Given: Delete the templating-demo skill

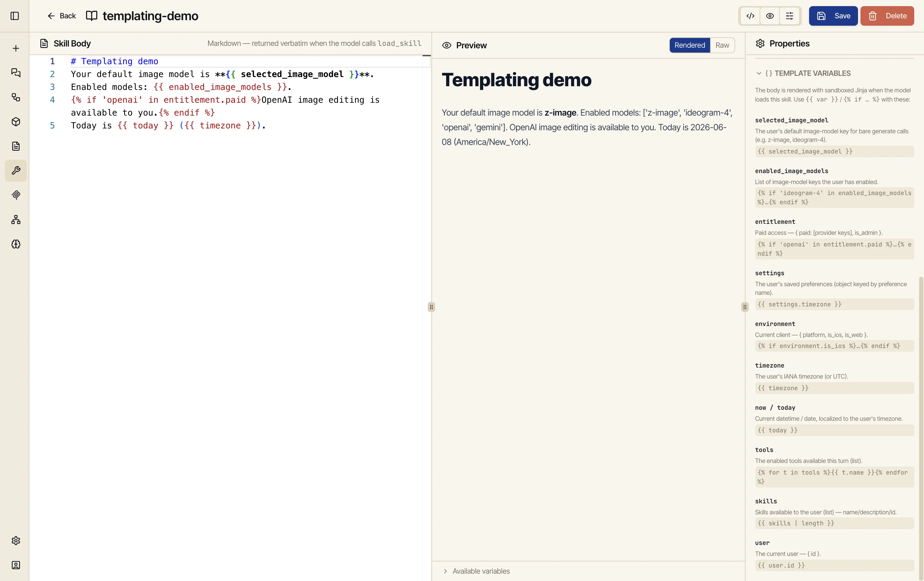Looking at the screenshot, I should click(887, 16).
